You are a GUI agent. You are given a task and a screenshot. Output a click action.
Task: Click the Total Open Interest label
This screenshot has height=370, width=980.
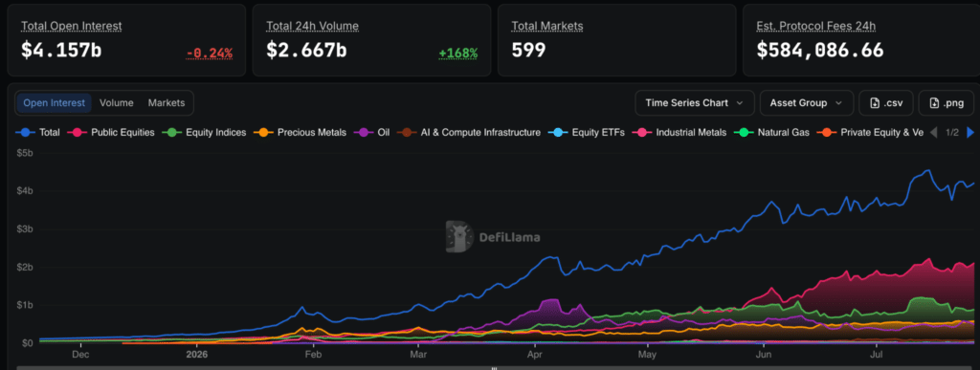tap(71, 26)
